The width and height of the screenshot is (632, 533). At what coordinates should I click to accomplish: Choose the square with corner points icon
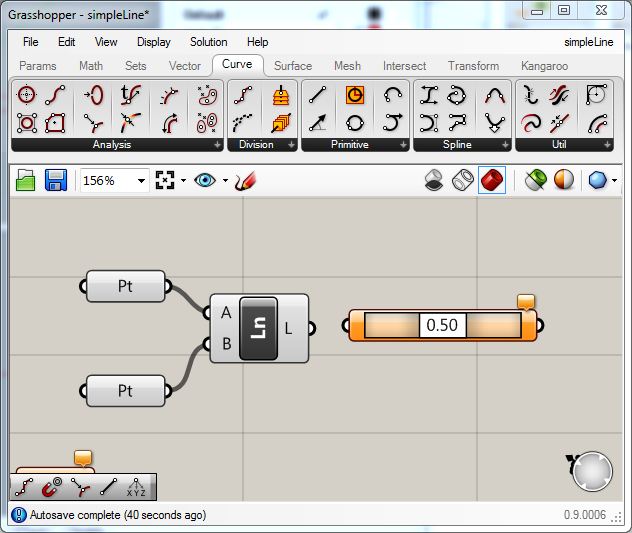pos(27,123)
